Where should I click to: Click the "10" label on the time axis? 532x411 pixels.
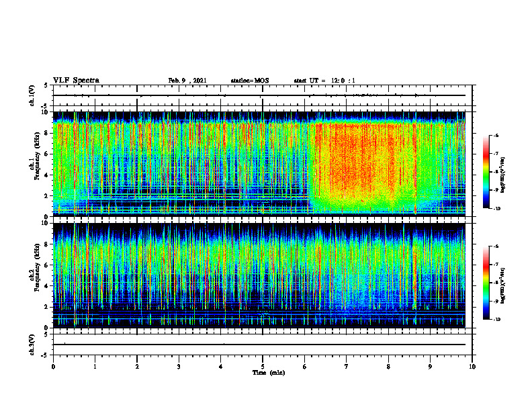coord(472,367)
